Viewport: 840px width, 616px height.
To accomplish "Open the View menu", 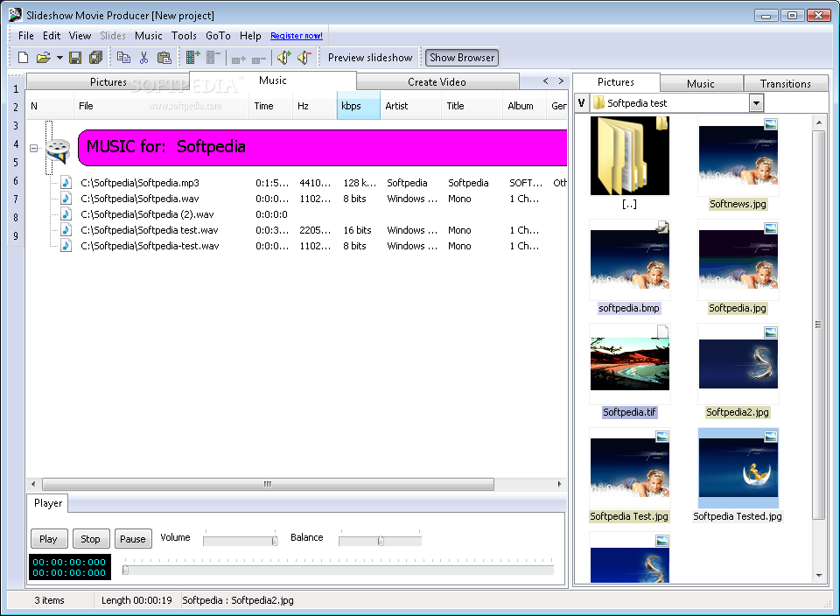I will [x=80, y=36].
